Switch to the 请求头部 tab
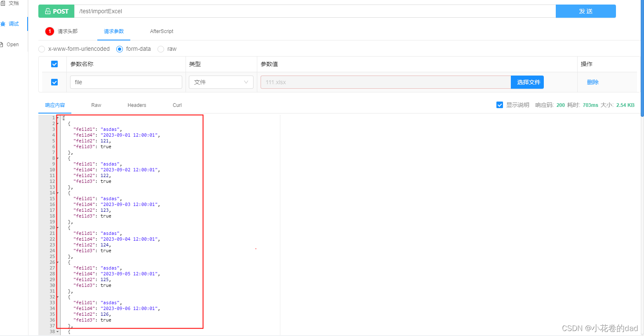 (68, 31)
